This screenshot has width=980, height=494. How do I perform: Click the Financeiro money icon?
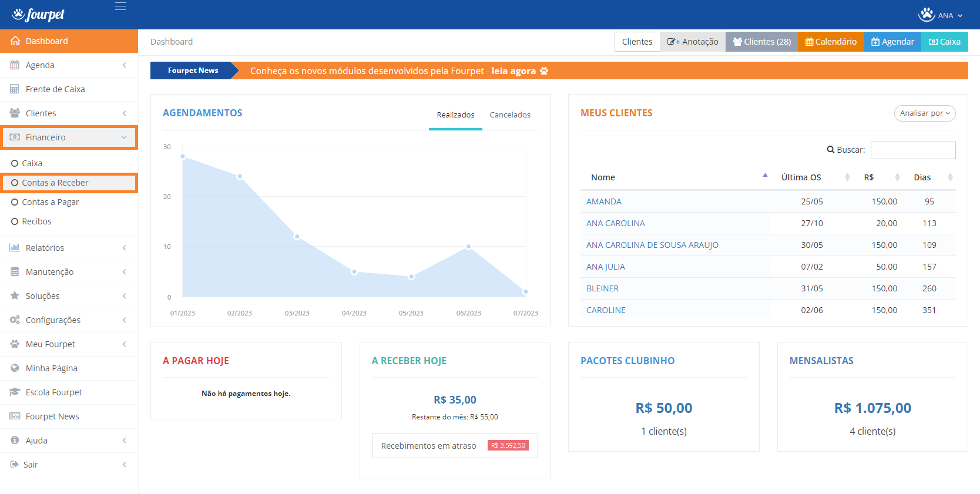15,137
